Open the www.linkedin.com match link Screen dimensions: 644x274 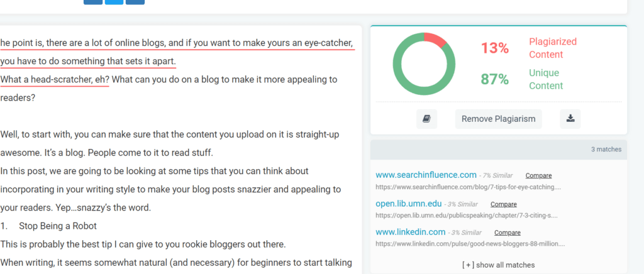[410, 232]
